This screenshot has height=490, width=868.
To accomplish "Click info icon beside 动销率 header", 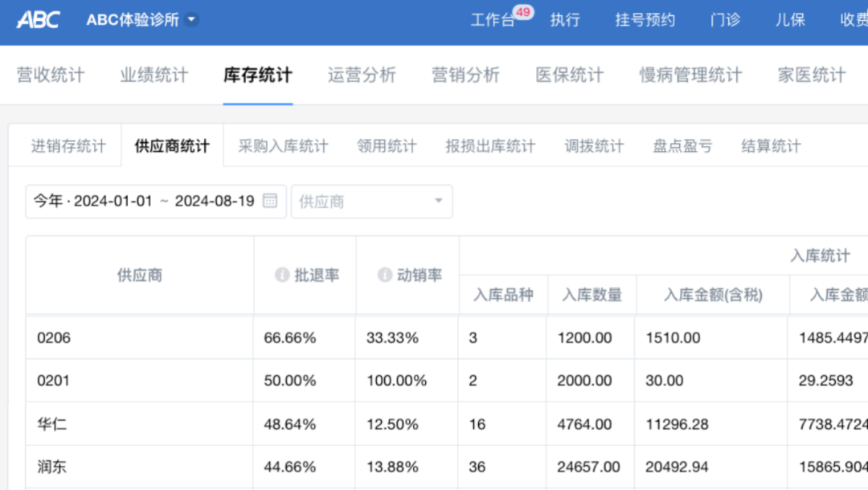I will pos(385,275).
